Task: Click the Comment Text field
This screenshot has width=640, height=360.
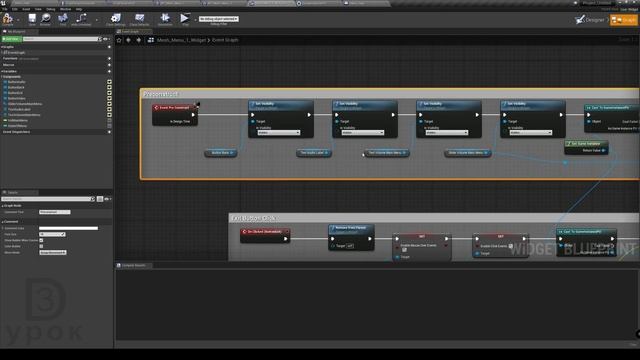Action: [x=55, y=212]
